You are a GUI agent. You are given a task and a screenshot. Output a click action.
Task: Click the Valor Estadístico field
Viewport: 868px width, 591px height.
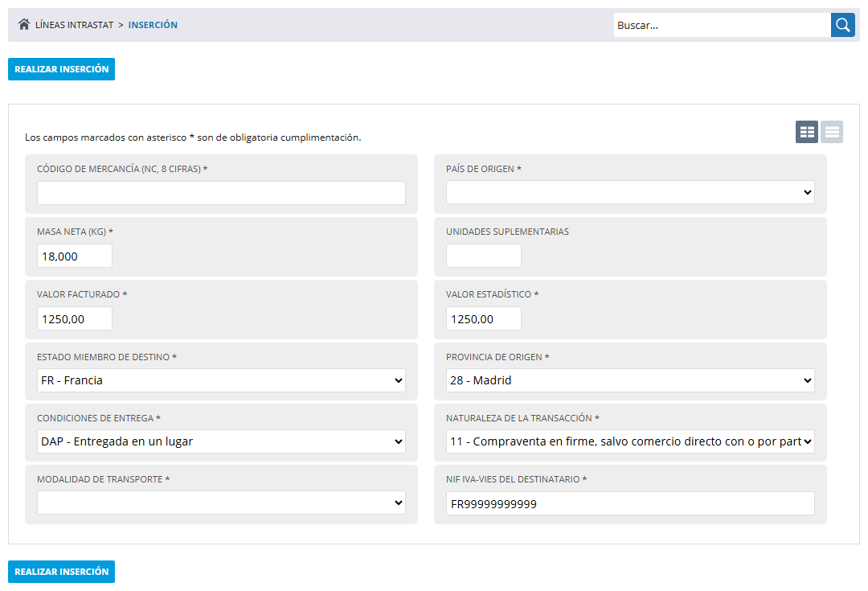(x=484, y=318)
